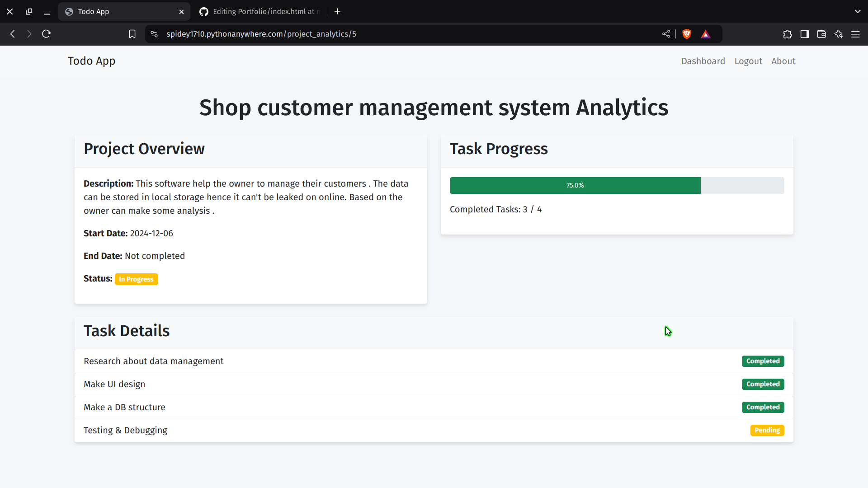Open the browser hamburger menu
The height and width of the screenshot is (488, 868).
pyautogui.click(x=855, y=34)
